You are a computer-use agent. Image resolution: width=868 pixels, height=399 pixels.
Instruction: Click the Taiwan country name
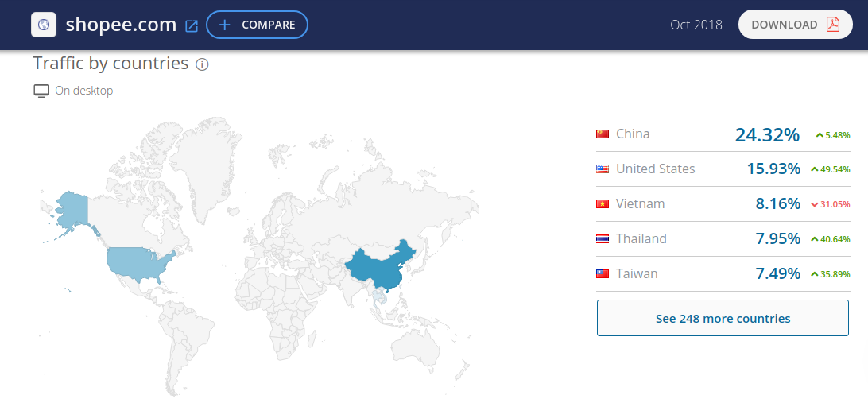coord(637,273)
